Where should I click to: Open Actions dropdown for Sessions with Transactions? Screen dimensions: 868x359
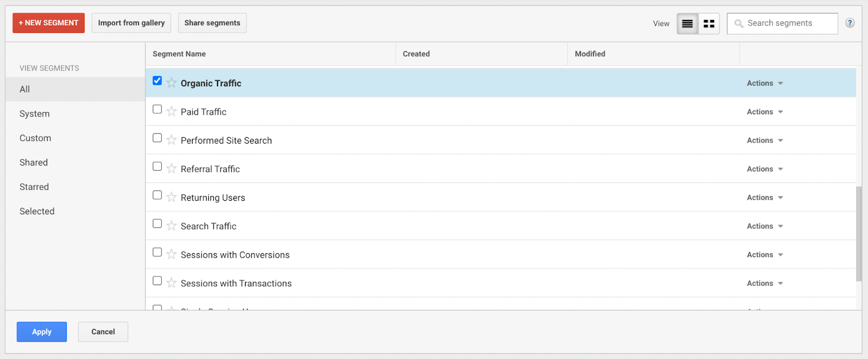[x=765, y=284]
